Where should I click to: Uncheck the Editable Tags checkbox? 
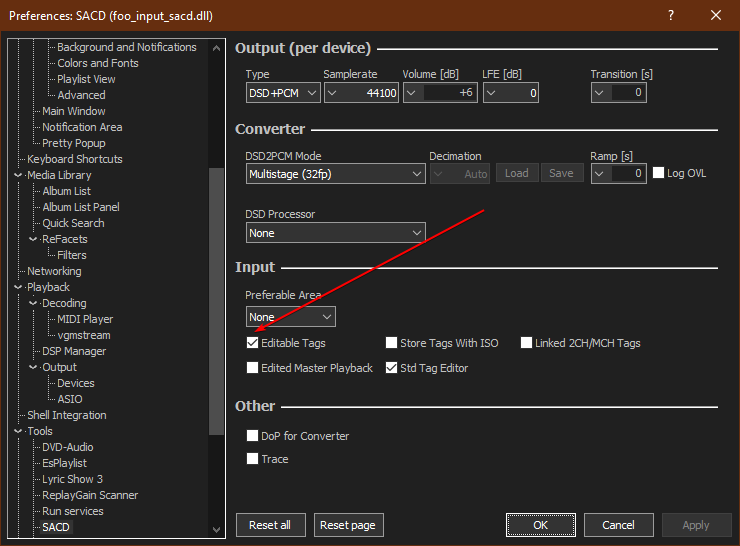253,343
